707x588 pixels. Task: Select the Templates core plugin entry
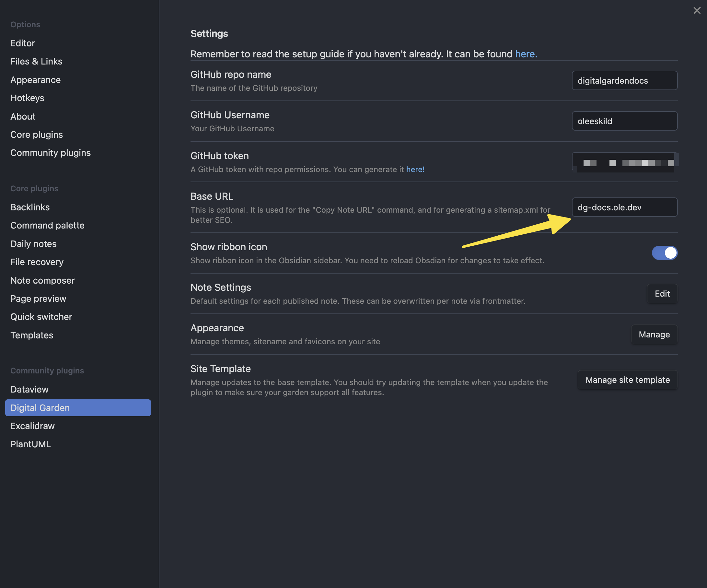coord(32,335)
